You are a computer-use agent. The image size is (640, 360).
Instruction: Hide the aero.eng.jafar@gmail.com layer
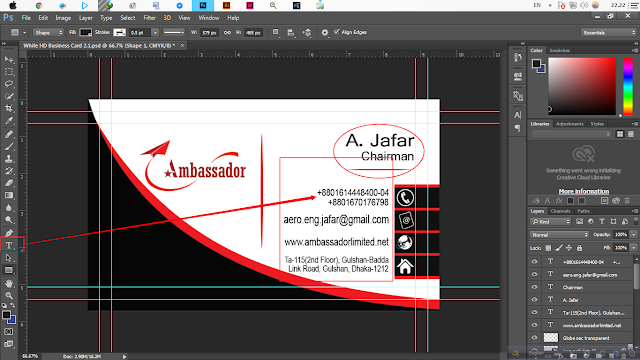click(534, 274)
